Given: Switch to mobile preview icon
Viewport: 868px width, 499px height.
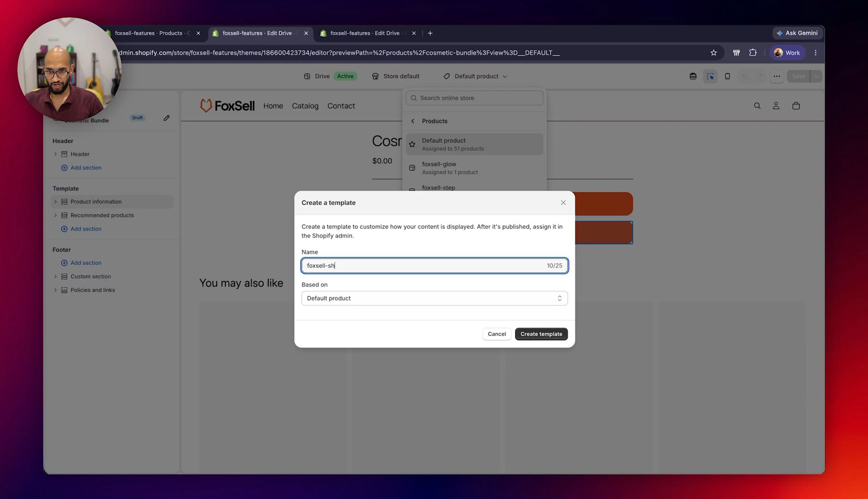Looking at the screenshot, I should (x=727, y=76).
